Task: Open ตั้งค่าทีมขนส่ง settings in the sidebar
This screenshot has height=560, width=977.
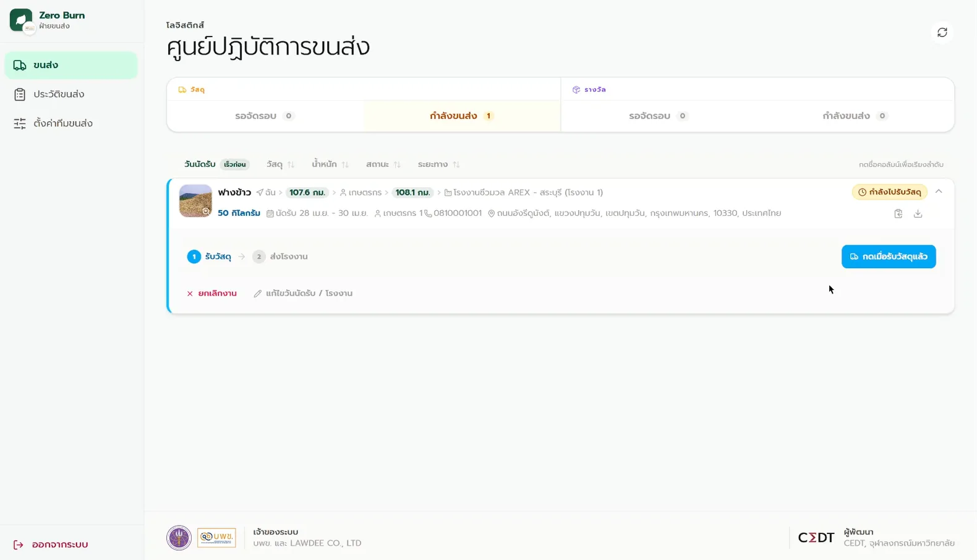Action: [71, 123]
